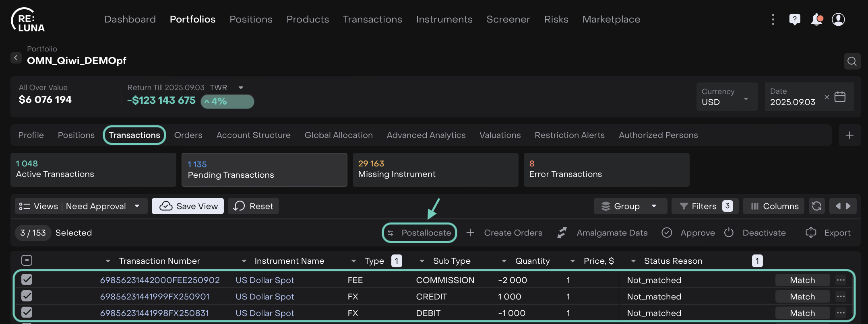Switch to the Orders tab
The image size is (868, 324).
coord(188,135)
